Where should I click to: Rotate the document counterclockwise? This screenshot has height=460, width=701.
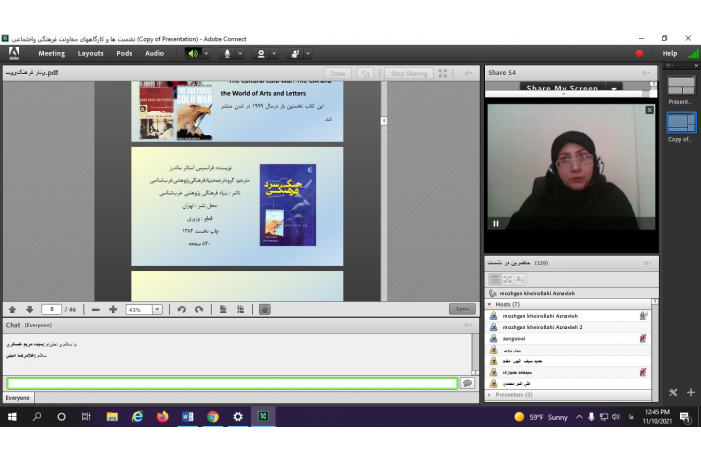(182, 309)
